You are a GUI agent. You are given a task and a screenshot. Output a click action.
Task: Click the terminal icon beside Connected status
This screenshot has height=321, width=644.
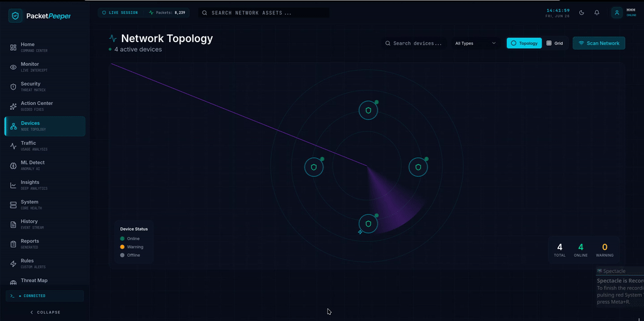coord(13,296)
